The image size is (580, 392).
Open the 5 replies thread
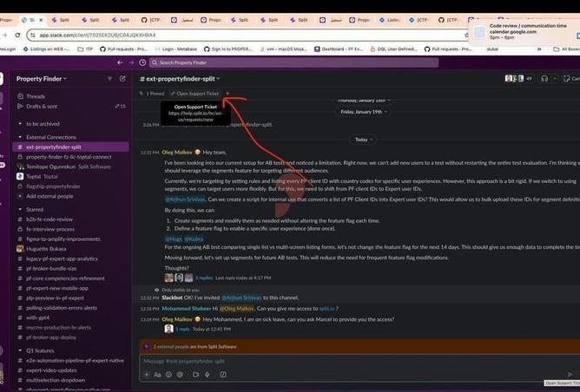204,278
